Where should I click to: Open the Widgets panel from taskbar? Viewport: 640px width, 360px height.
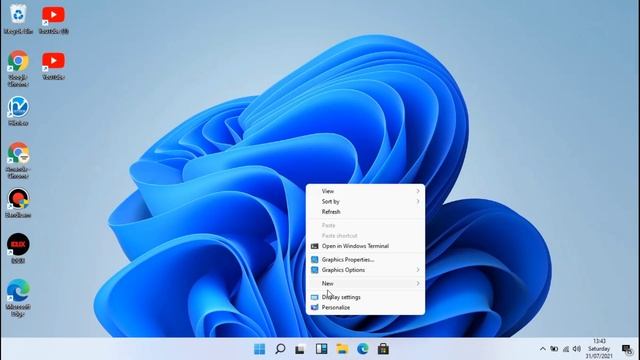pos(321,349)
